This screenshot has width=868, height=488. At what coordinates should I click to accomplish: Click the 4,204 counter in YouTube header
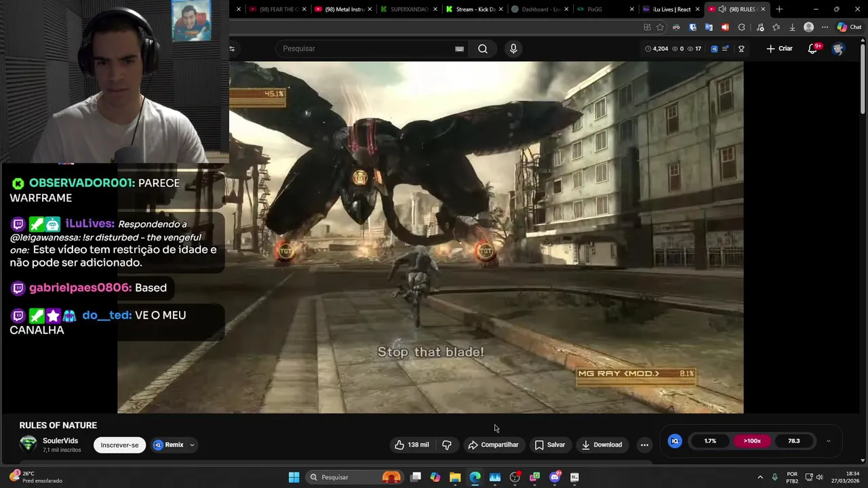coord(656,49)
